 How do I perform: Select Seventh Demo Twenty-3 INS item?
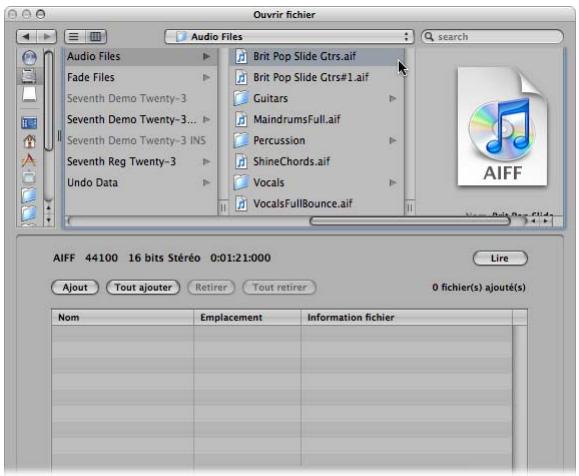point(136,140)
